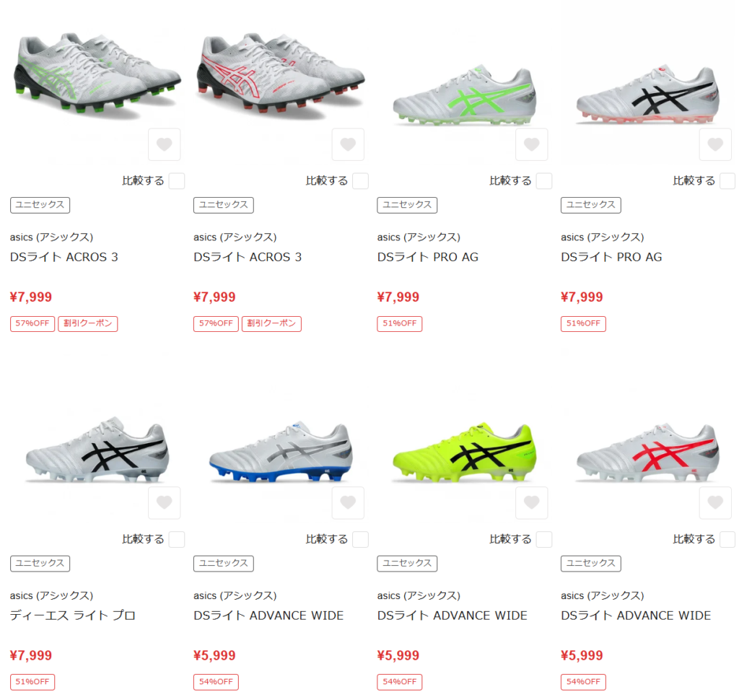View neon yellow ADVANCE WIDE shoe image
This screenshot has height=700, width=739.
(x=464, y=452)
